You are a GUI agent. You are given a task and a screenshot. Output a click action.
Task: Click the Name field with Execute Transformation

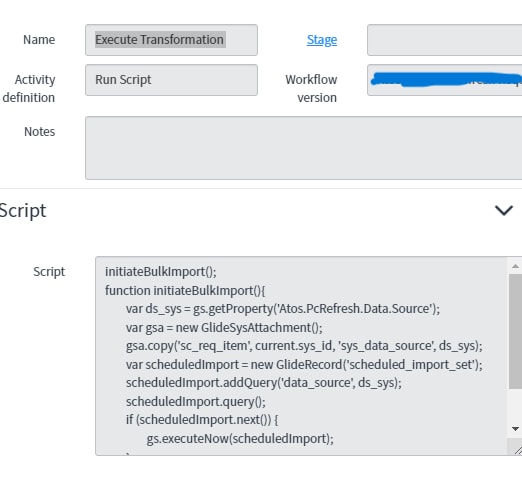(171, 40)
